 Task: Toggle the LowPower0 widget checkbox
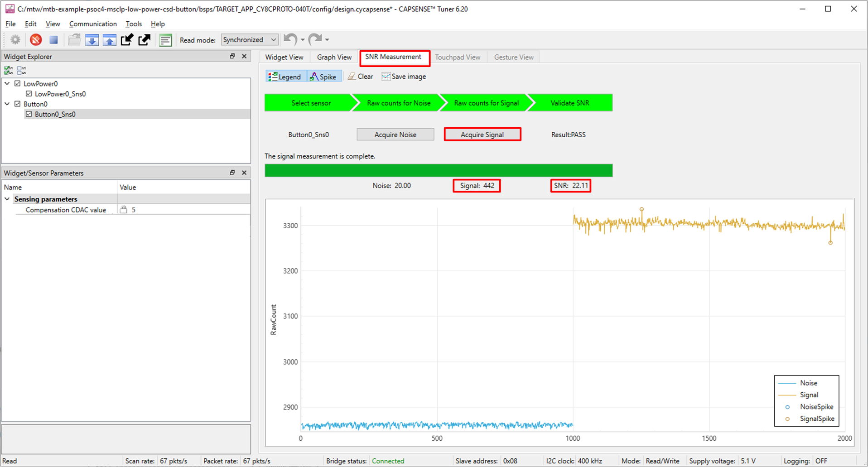(18, 83)
